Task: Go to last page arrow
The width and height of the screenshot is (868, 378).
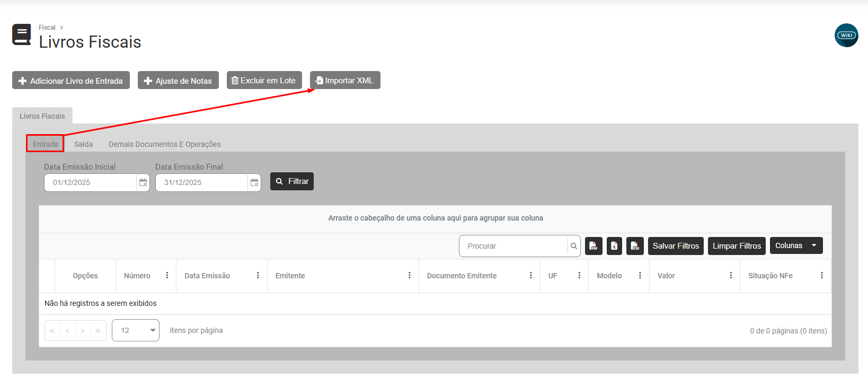Action: coord(98,330)
